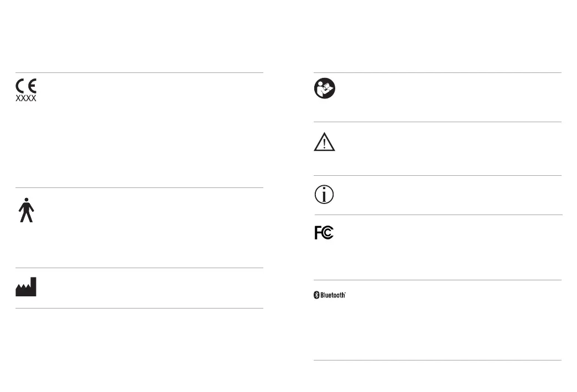Click the bottom divider below Bluetooth logo
Screen dimensions: 577x392
tap(438, 360)
